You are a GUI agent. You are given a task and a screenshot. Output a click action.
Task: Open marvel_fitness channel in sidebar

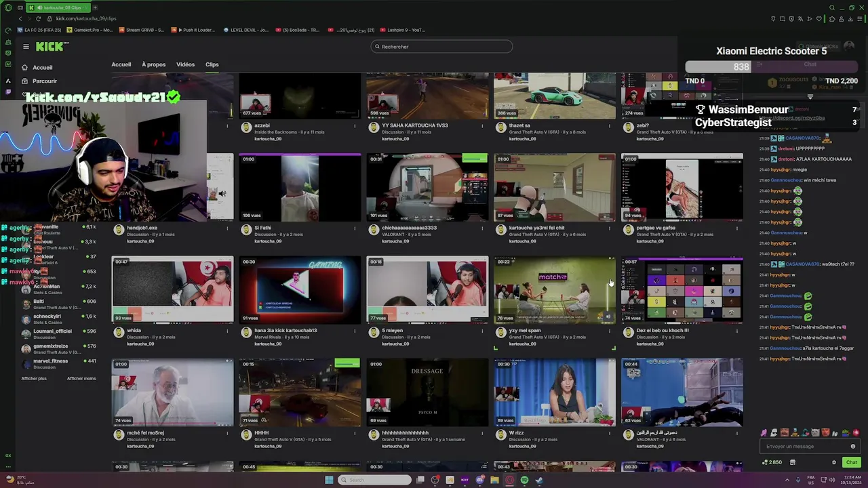tap(60, 363)
